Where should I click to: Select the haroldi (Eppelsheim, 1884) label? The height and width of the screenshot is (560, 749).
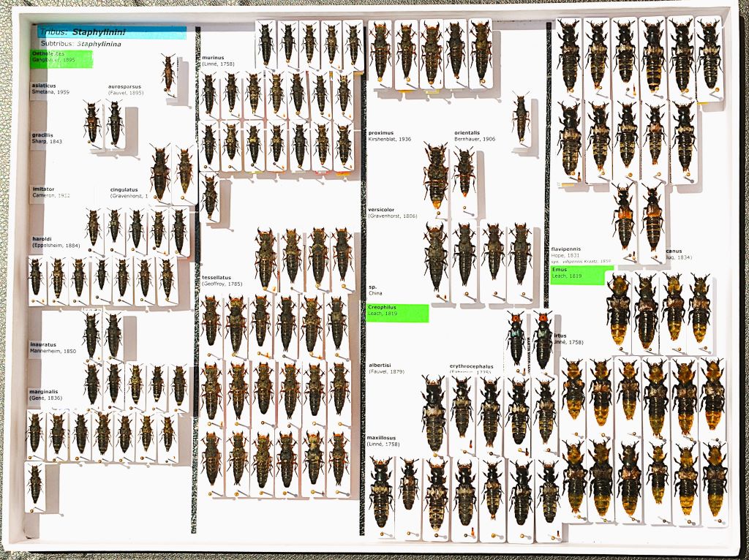coord(56,242)
